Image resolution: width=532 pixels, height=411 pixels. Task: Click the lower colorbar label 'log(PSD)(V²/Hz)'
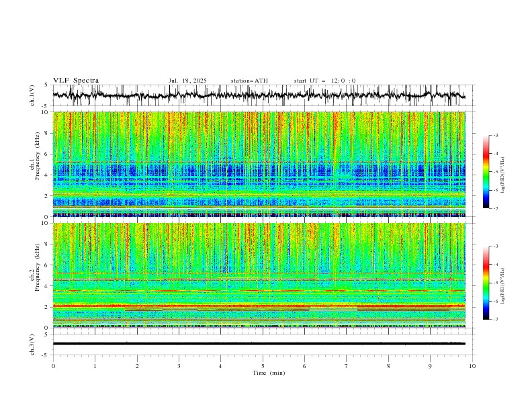tap(503, 286)
